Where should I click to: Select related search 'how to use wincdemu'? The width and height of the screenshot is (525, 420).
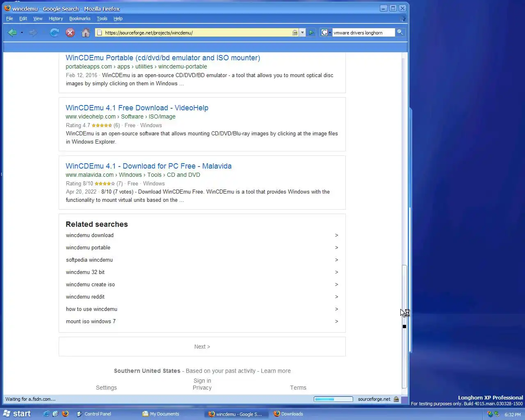pos(91,309)
